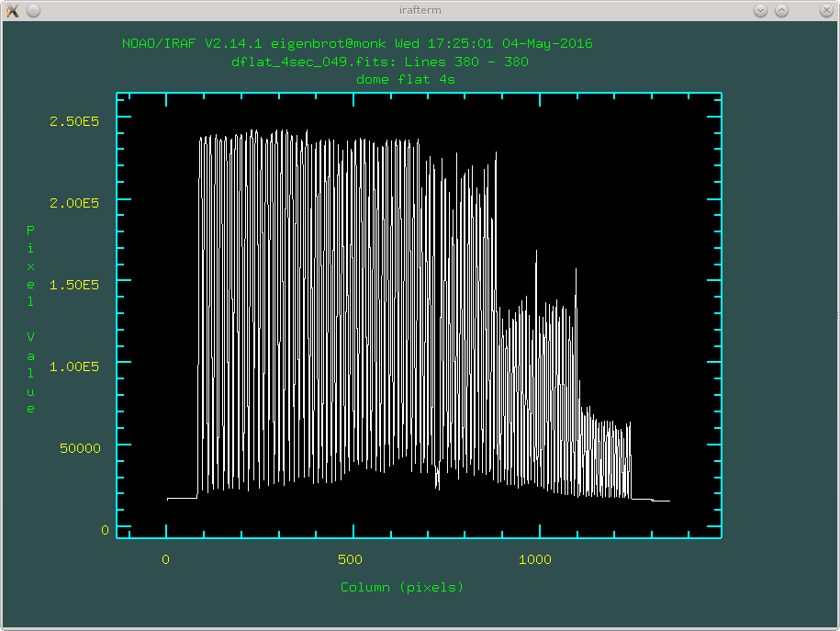Viewport: 840px width, 631px height.
Task: Click the round sticky button in title bar
Action: [x=33, y=10]
